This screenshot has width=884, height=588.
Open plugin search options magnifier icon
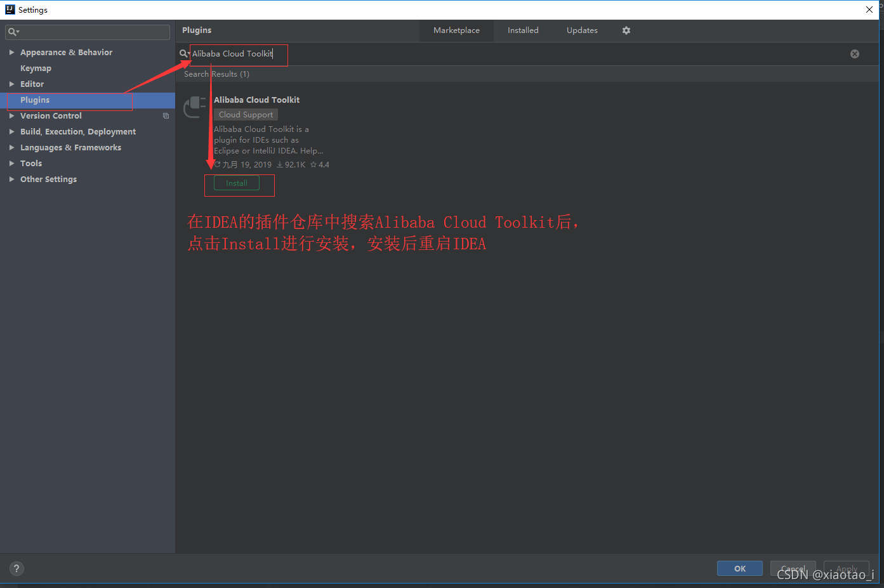(x=184, y=54)
